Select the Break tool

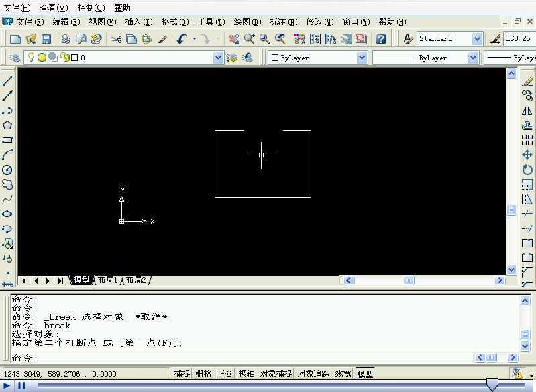click(x=527, y=258)
